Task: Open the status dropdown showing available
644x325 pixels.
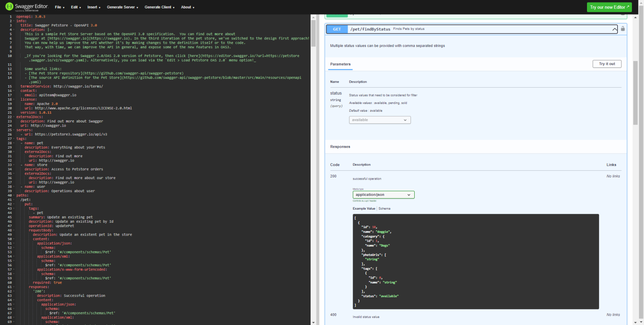Action: 379,120
